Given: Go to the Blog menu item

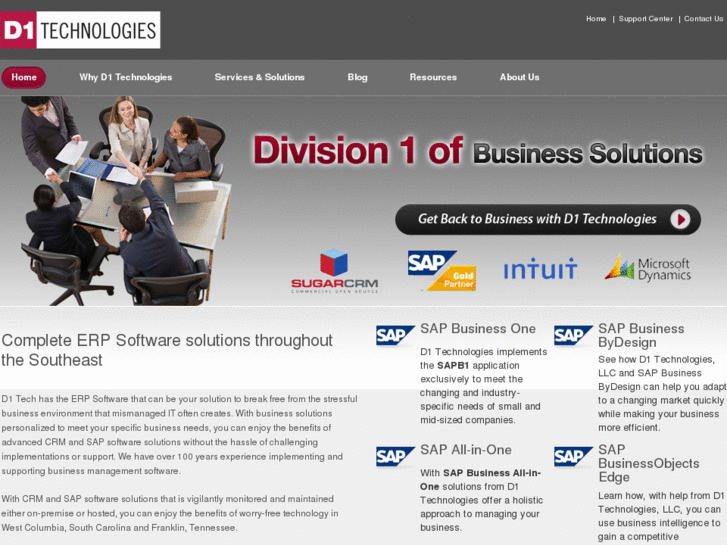Looking at the screenshot, I should point(357,77).
